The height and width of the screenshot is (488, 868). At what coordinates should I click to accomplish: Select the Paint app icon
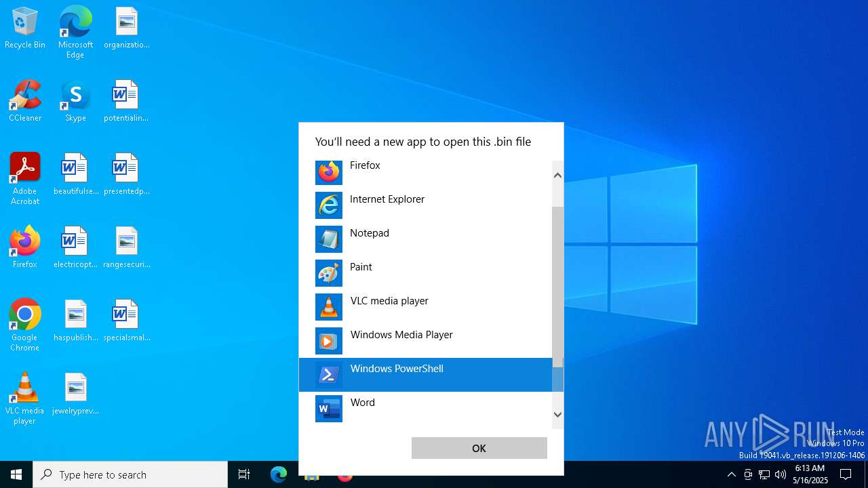pyautogui.click(x=329, y=273)
